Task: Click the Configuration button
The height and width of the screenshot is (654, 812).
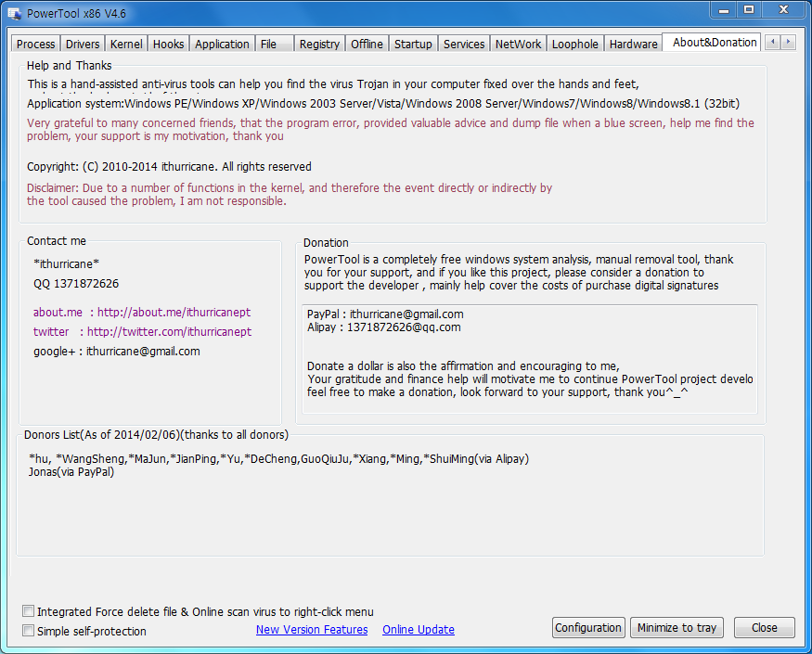Action: (x=588, y=628)
